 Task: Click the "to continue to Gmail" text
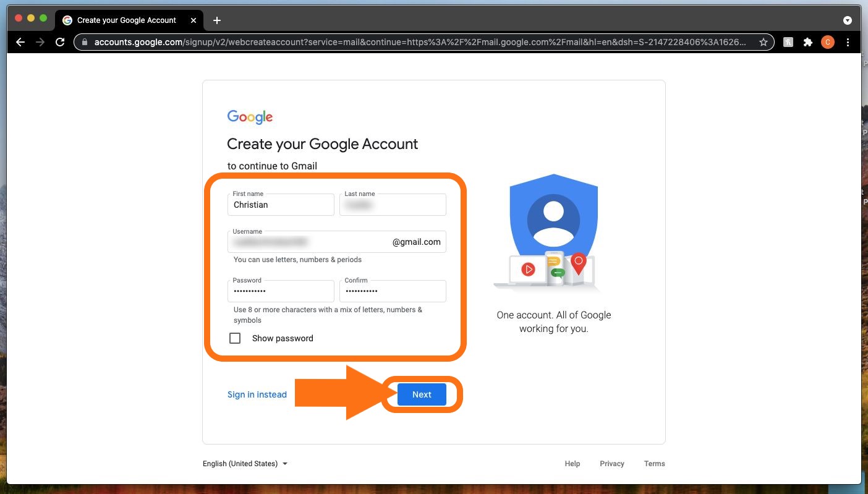point(272,166)
